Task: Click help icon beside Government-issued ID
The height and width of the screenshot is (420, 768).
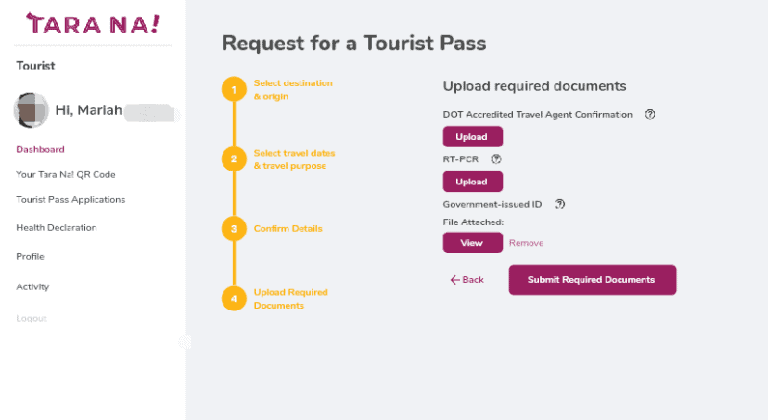Action: pos(560,204)
